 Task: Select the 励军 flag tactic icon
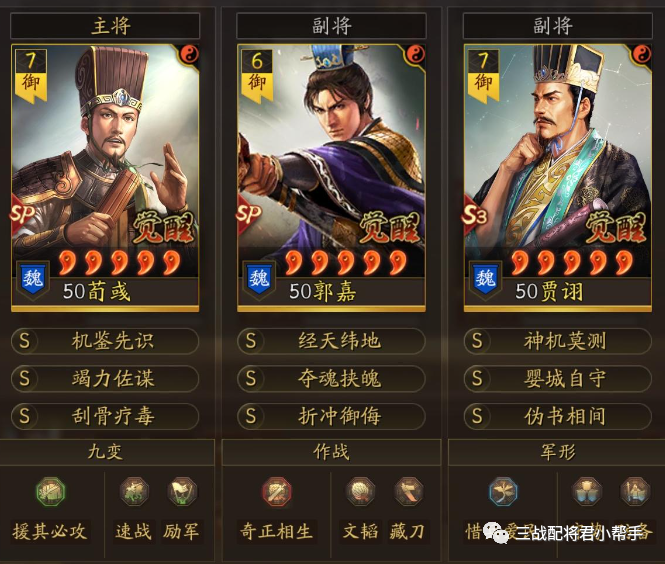click(182, 491)
